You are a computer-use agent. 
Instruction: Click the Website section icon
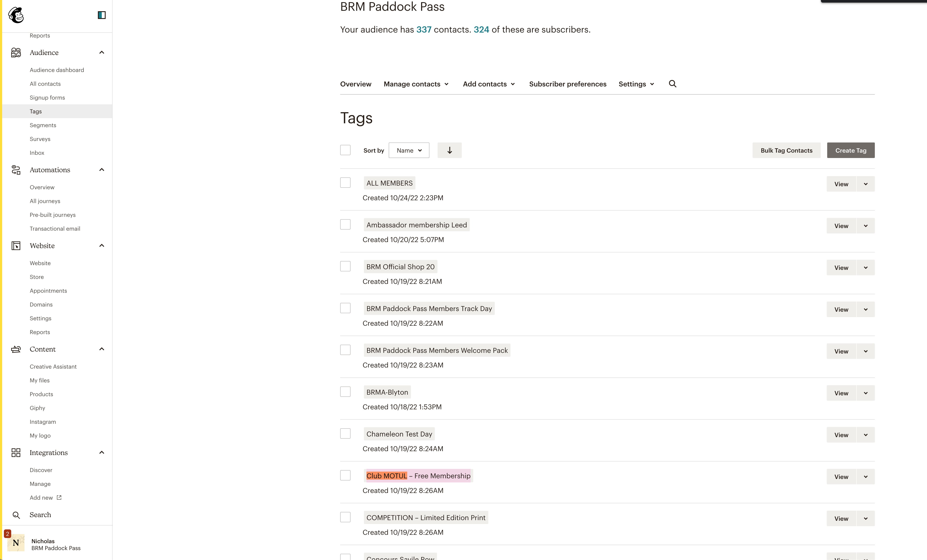16,246
